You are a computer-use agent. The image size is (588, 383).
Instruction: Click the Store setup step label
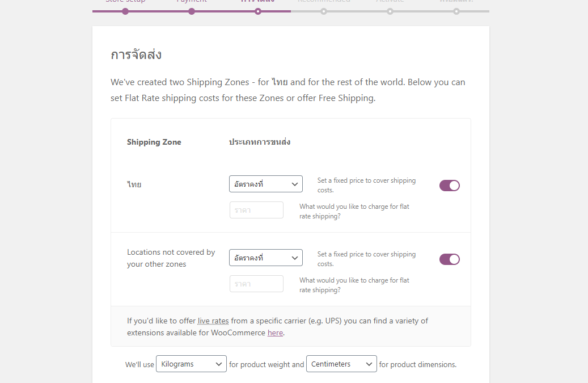125,1
